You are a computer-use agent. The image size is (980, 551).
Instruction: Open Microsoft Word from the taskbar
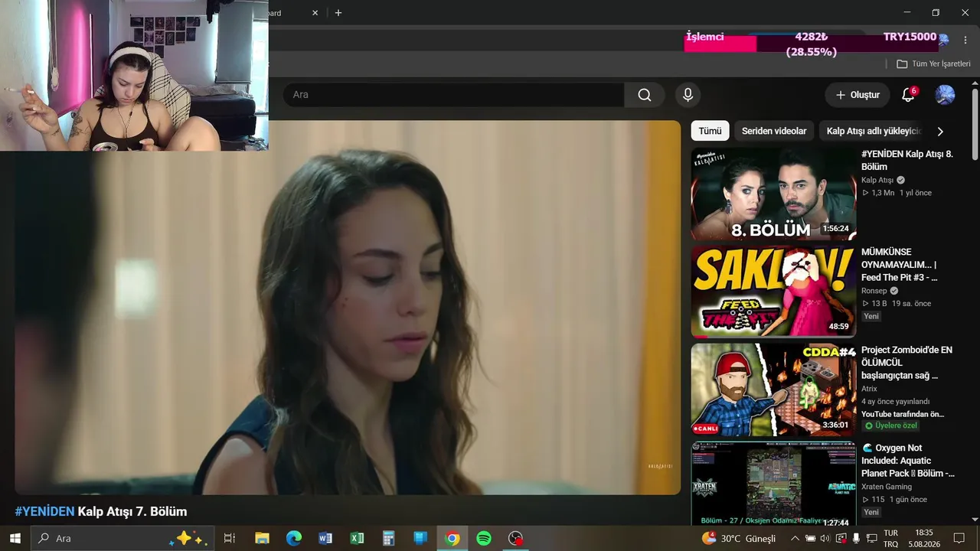325,538
